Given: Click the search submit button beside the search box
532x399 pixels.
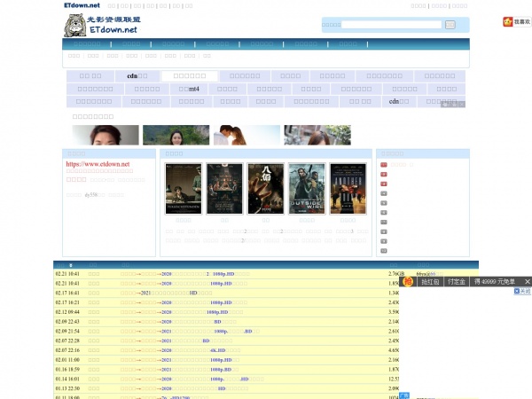Looking at the screenshot, I should pyautogui.click(x=450, y=25).
